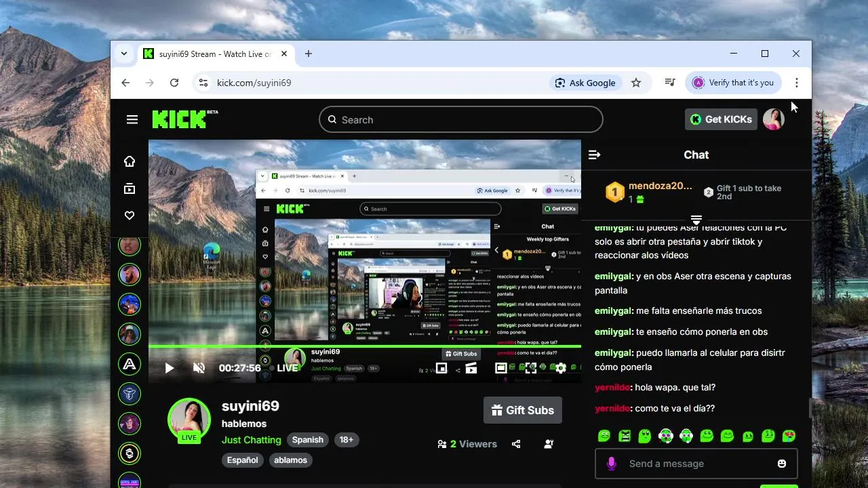Viewport: 868px width, 488px height.
Task: Open the white A logo channel avatar
Action: click(x=130, y=364)
